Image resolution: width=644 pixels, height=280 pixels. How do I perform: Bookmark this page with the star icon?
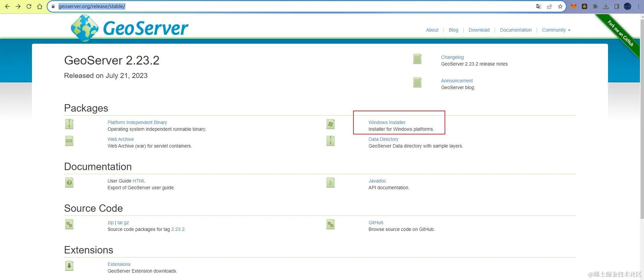[560, 6]
